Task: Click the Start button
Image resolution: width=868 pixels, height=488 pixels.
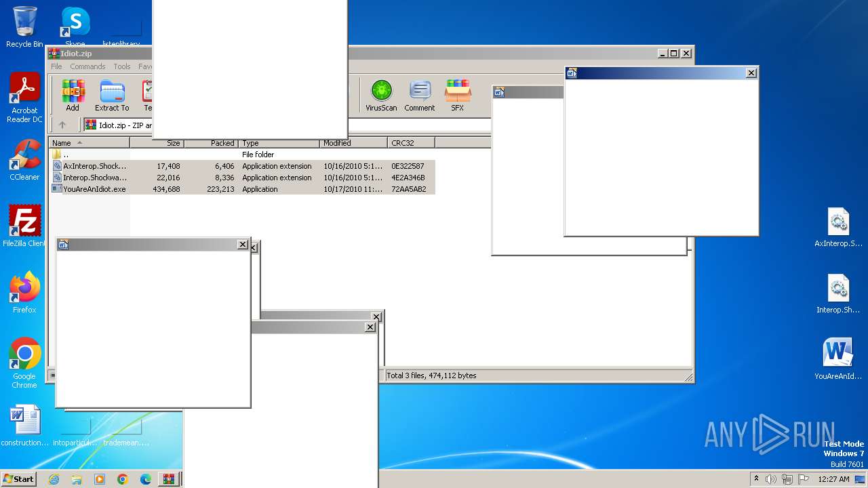Action: pos(18,479)
